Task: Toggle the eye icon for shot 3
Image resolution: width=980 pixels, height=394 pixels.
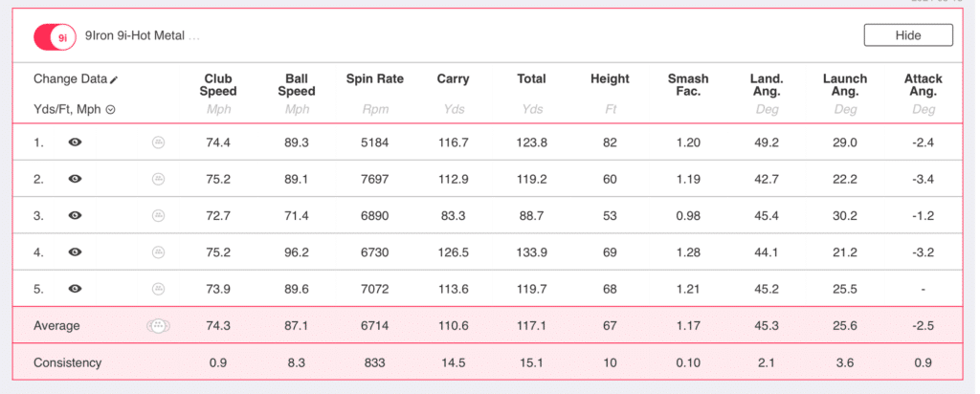Action: [x=75, y=215]
